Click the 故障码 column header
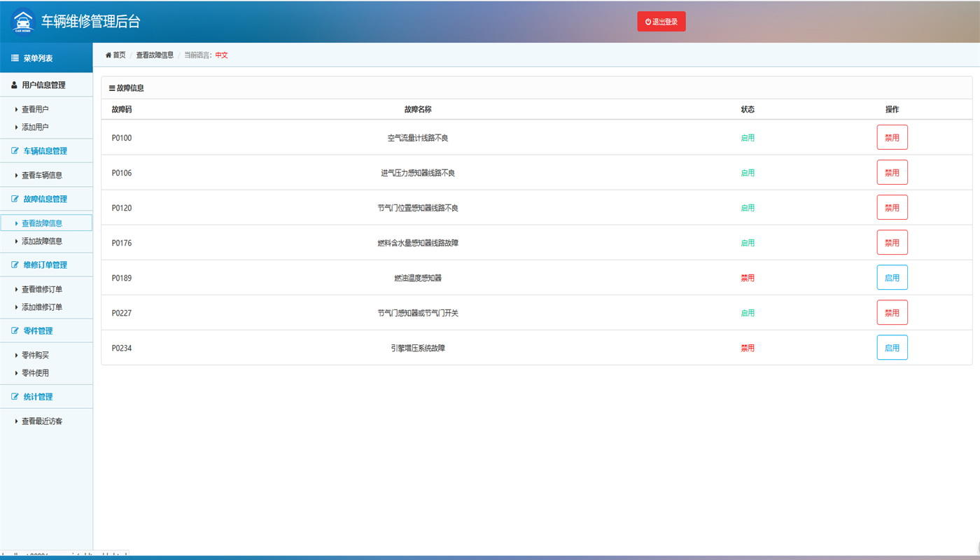 coord(122,110)
